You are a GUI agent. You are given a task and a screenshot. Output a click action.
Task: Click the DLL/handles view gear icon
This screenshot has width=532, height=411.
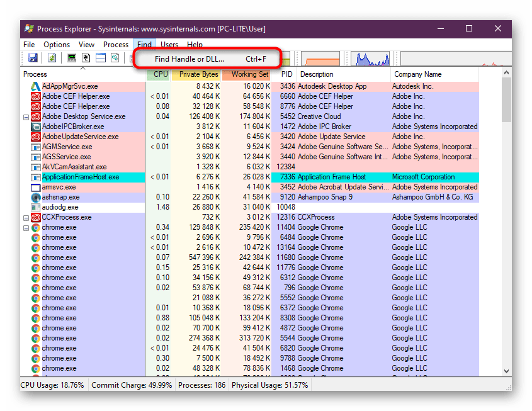(115, 58)
